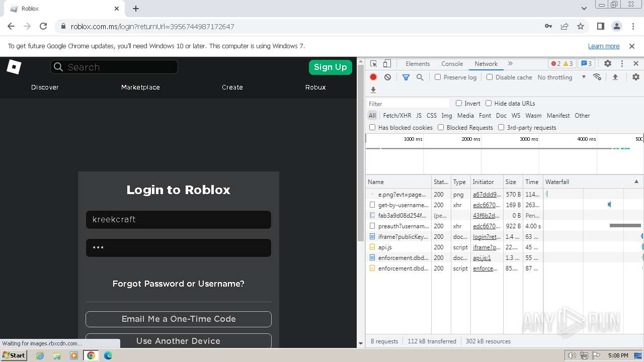This screenshot has height=362, width=644.
Task: Click the Roblox logo icon
Action: click(x=14, y=67)
